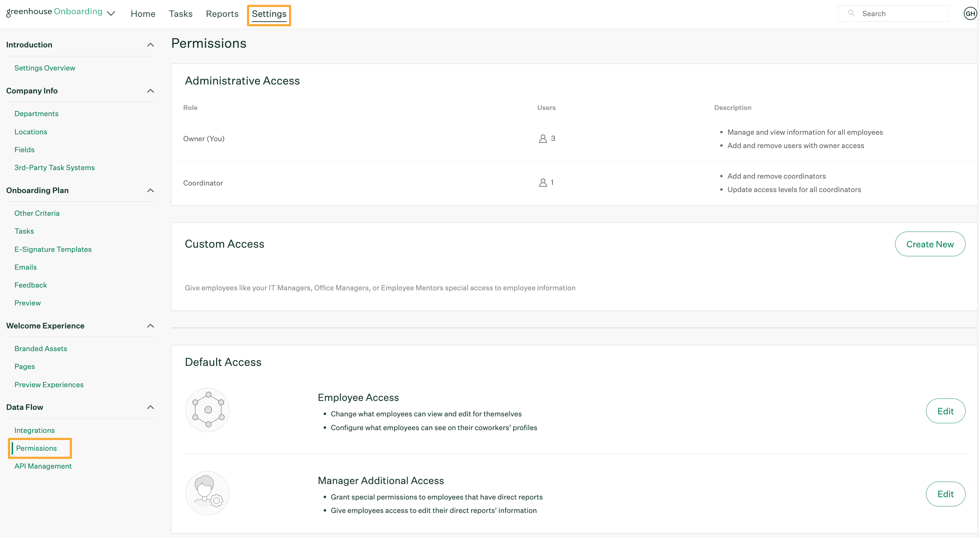
Task: Collapse the Welcome Experience section
Action: [151, 326]
